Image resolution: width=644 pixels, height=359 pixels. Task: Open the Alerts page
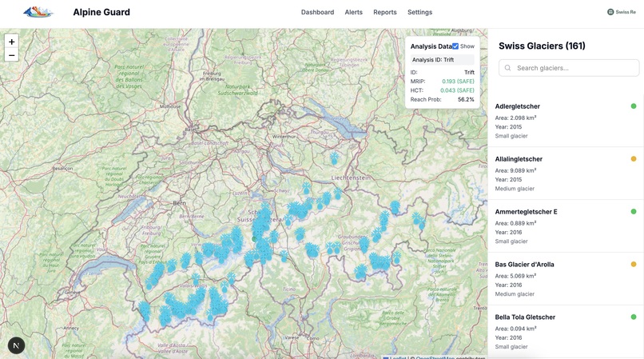click(354, 12)
